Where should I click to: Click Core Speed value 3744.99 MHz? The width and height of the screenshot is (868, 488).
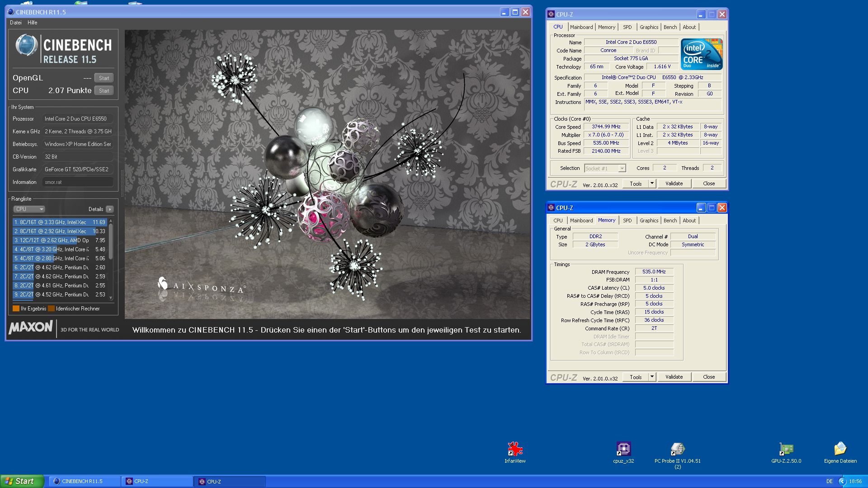pyautogui.click(x=606, y=127)
